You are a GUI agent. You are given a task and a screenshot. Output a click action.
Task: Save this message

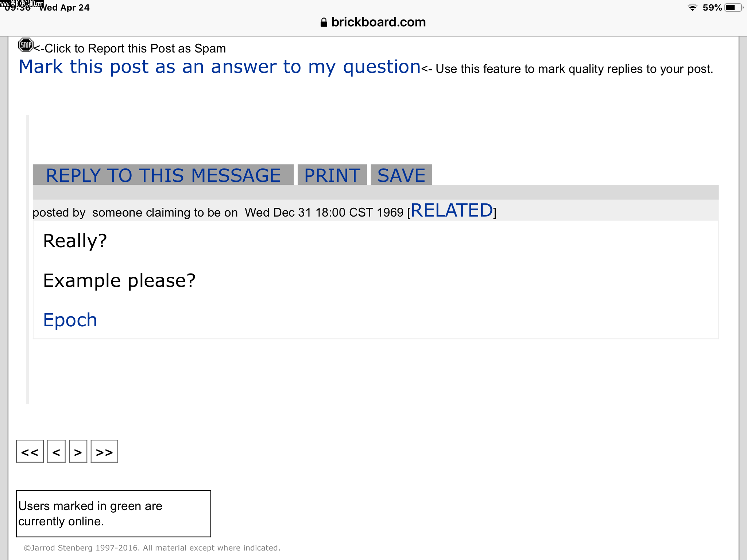click(401, 175)
